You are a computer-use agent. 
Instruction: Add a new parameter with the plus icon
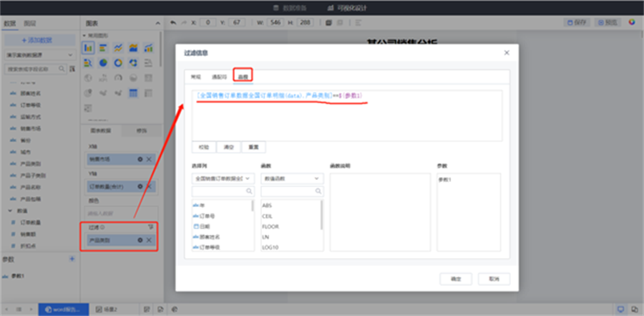click(72, 259)
